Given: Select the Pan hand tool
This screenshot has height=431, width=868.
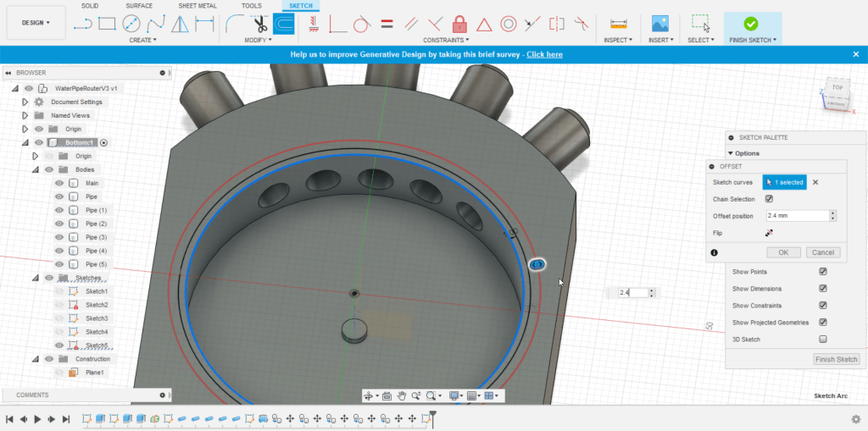Looking at the screenshot, I should point(402,395).
